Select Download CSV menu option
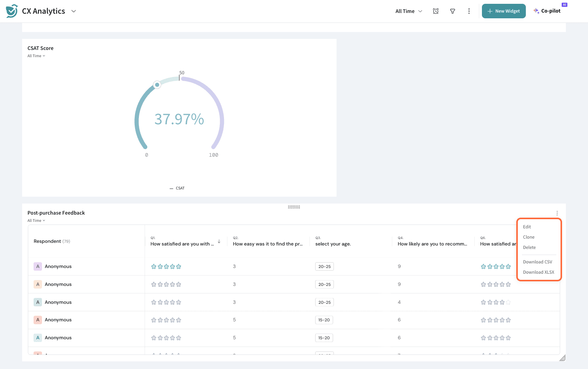 click(x=537, y=262)
